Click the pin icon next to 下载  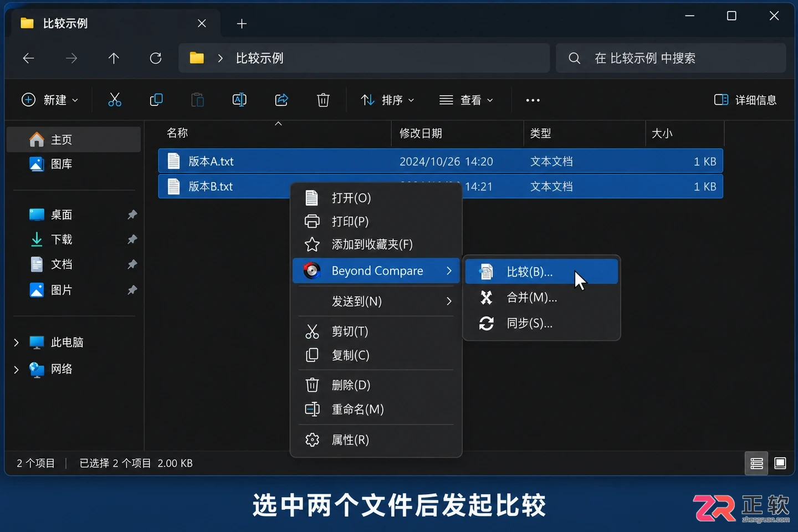point(132,239)
